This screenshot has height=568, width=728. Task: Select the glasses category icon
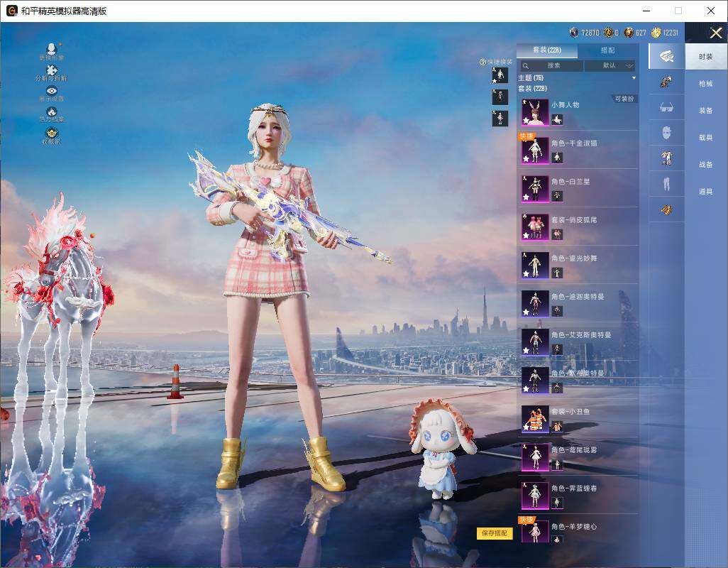click(x=666, y=107)
